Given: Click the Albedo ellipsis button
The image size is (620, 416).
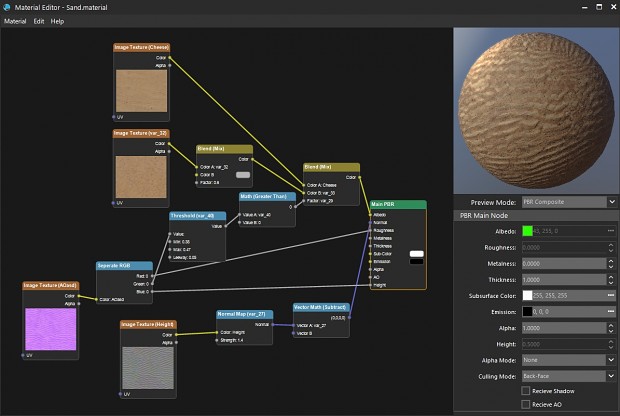Looking at the screenshot, I should coord(611,231).
